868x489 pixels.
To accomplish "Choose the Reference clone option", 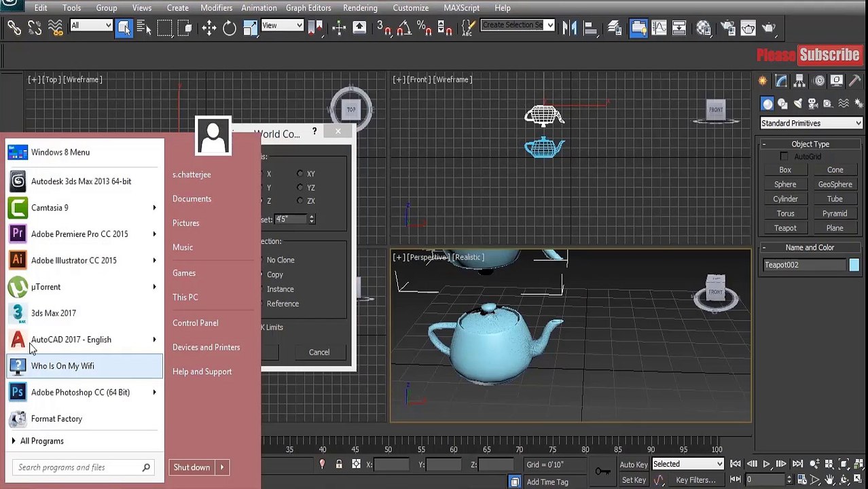I will click(x=282, y=304).
